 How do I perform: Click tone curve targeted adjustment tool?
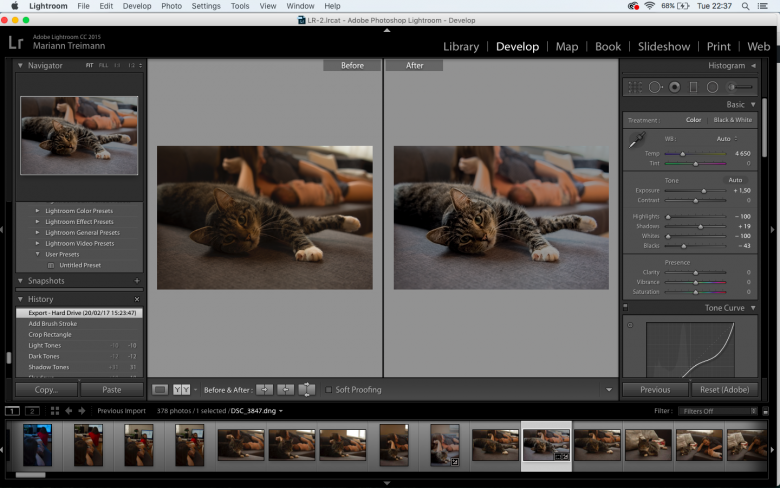tap(630, 325)
